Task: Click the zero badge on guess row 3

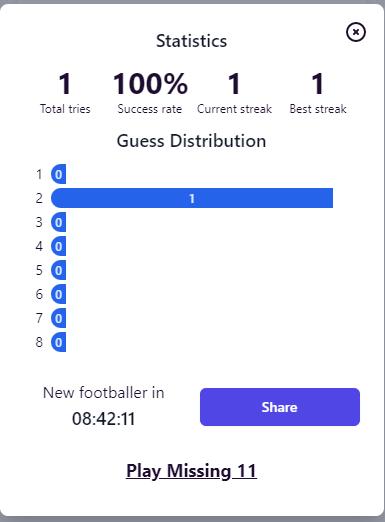Action: coord(58,222)
